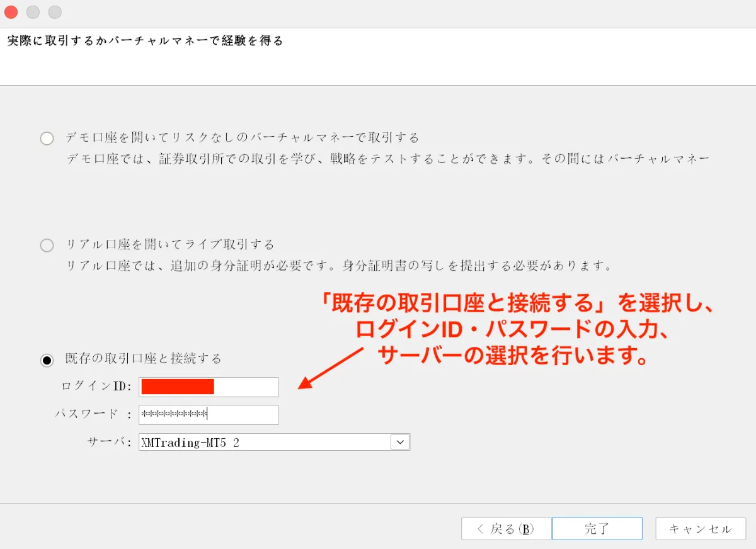Viewport: 756px width, 549px height.
Task: Select the demo account radio button
Action: pyautogui.click(x=47, y=138)
